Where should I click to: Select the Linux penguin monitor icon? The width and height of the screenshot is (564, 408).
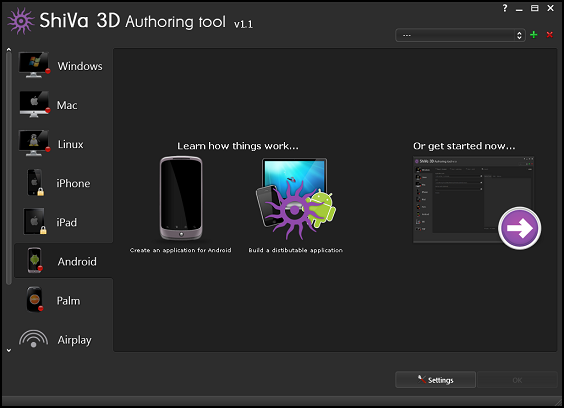[34, 143]
